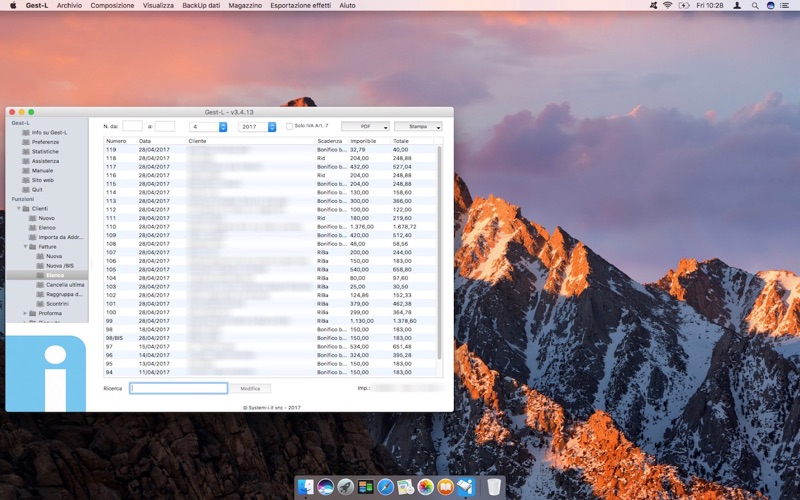Click the user account silhouette icon

click(737, 5)
